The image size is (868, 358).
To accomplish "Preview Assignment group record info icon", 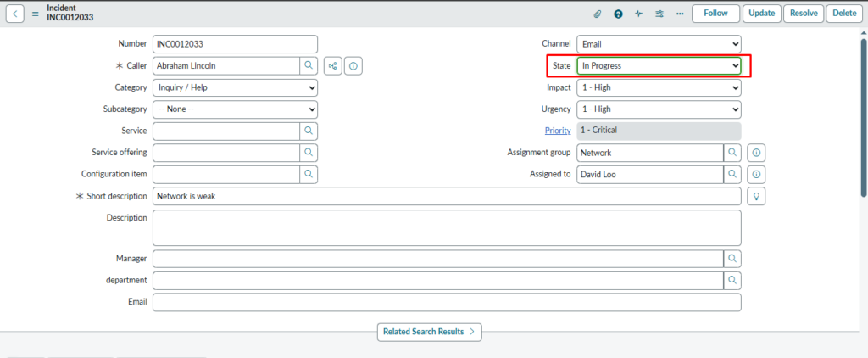I will click(757, 153).
